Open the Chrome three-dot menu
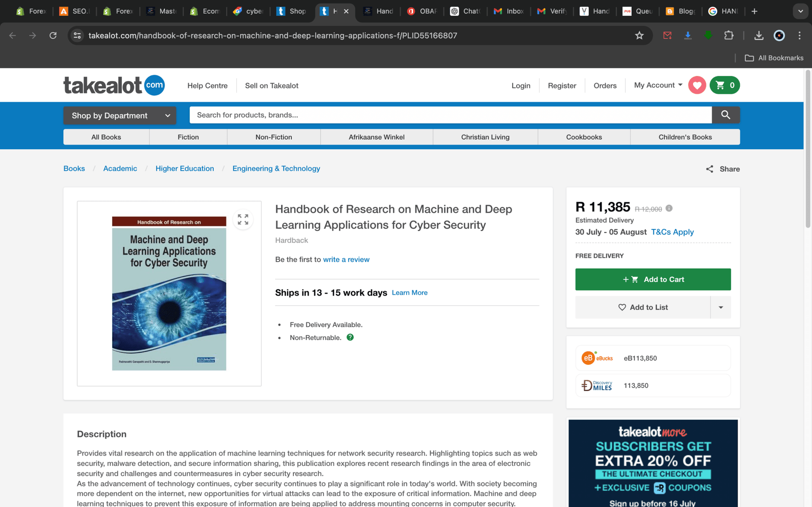The height and width of the screenshot is (507, 812). [x=799, y=35]
